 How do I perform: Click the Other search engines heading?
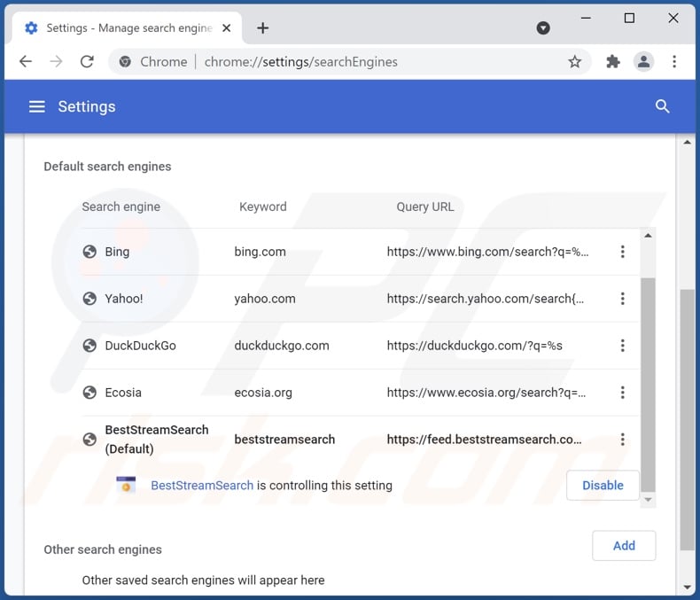pyautogui.click(x=103, y=549)
